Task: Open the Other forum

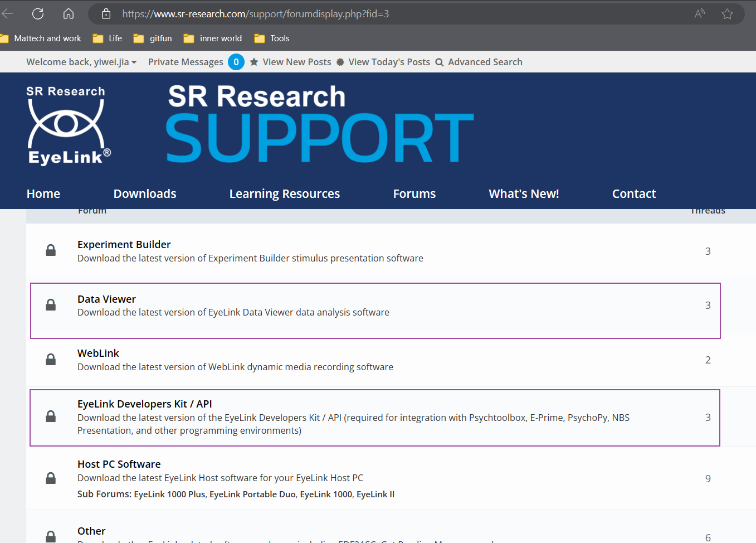Action: click(x=91, y=531)
